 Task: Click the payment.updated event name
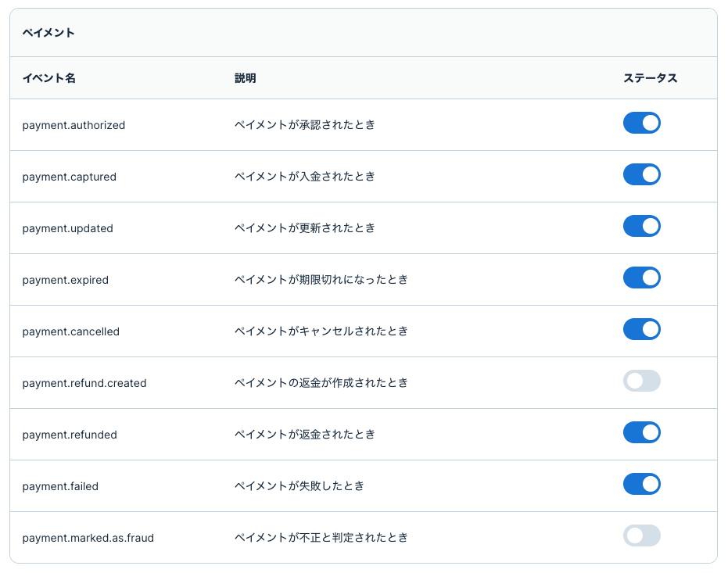(x=68, y=228)
